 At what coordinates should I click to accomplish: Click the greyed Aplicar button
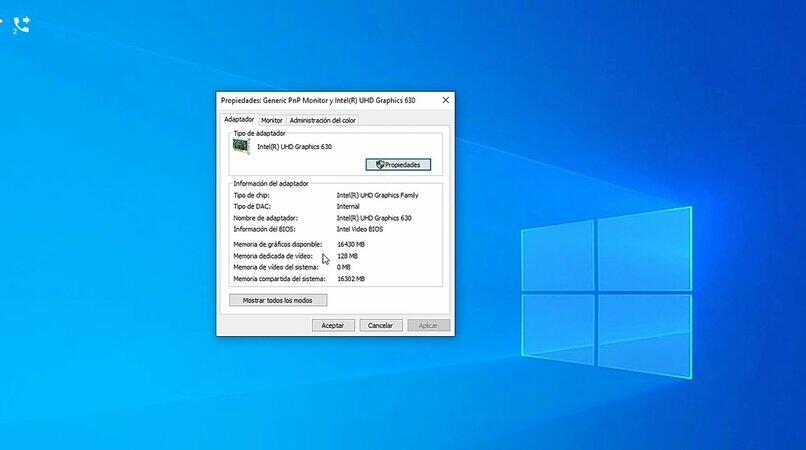coord(428,326)
